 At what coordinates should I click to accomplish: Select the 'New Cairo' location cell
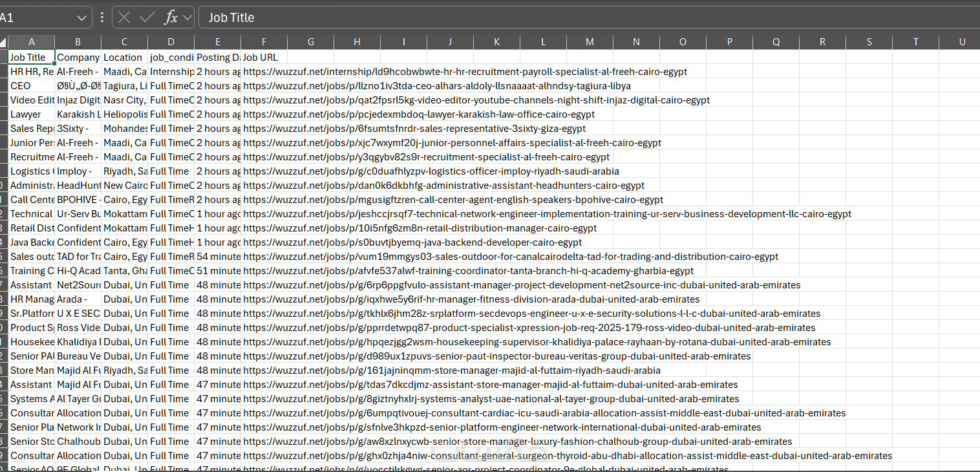[125, 185]
